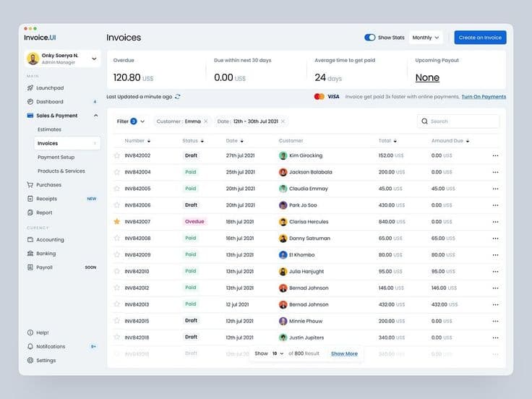Sort by Status column arrow

click(202, 141)
